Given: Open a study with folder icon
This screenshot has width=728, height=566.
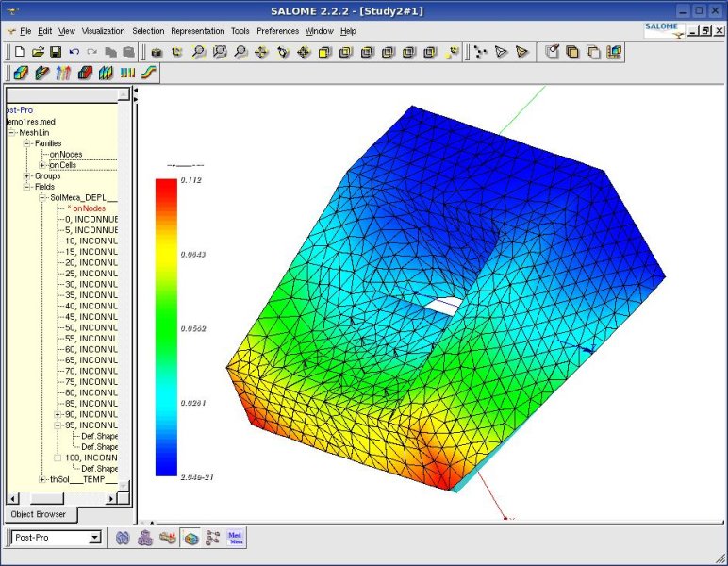Looking at the screenshot, I should click(x=38, y=52).
